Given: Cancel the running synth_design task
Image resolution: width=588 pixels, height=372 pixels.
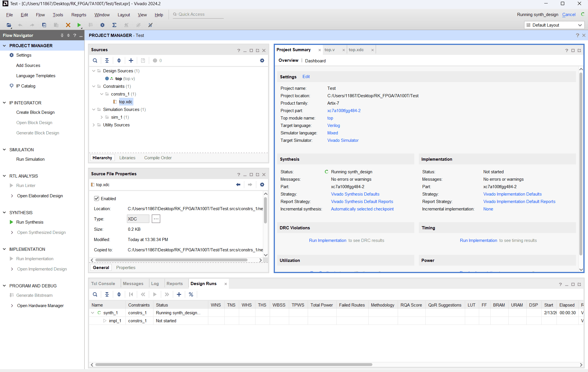Looking at the screenshot, I should pos(569,15).
